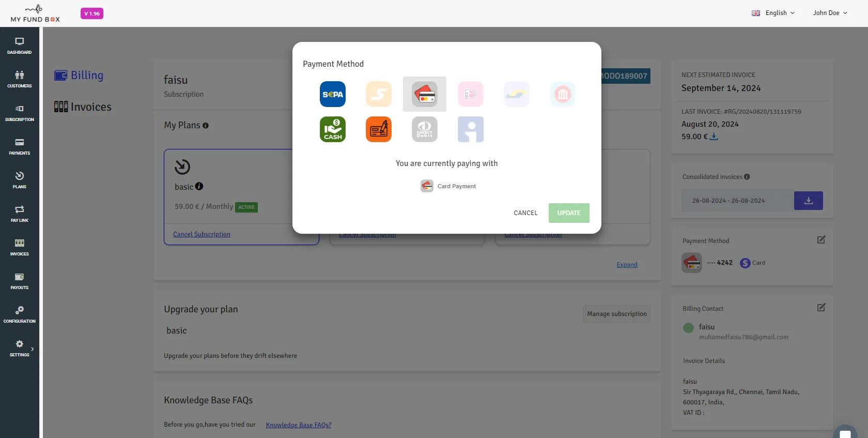This screenshot has height=438, width=868.
Task: Choose the SEPA payment method icon
Action: pyautogui.click(x=333, y=94)
